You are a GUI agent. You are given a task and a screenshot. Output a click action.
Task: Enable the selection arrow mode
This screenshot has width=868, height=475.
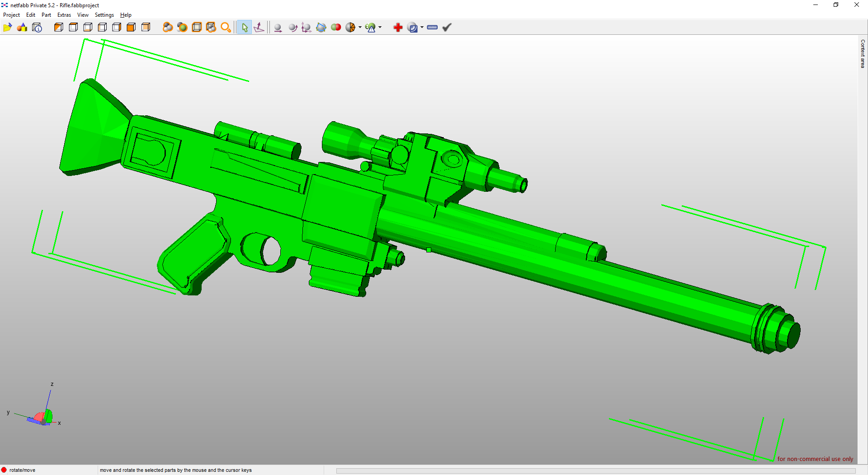[x=245, y=28]
